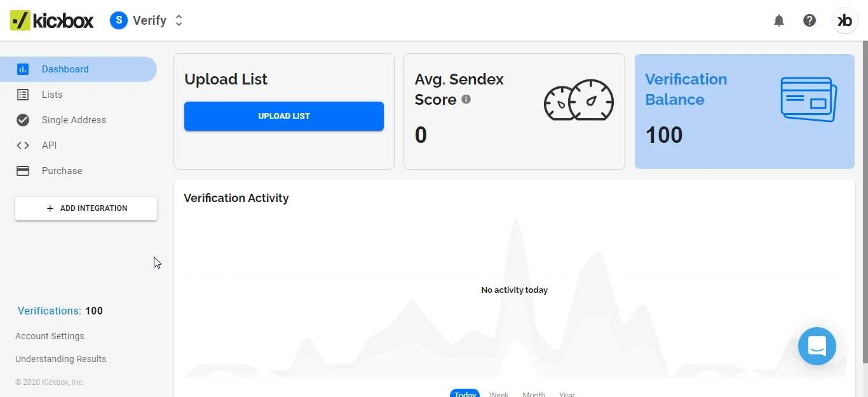Click the Upload List button

click(x=284, y=116)
